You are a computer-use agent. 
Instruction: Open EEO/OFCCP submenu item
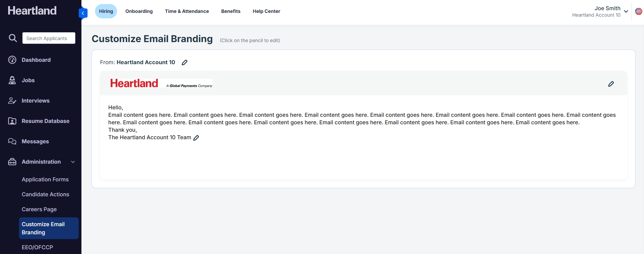37,247
